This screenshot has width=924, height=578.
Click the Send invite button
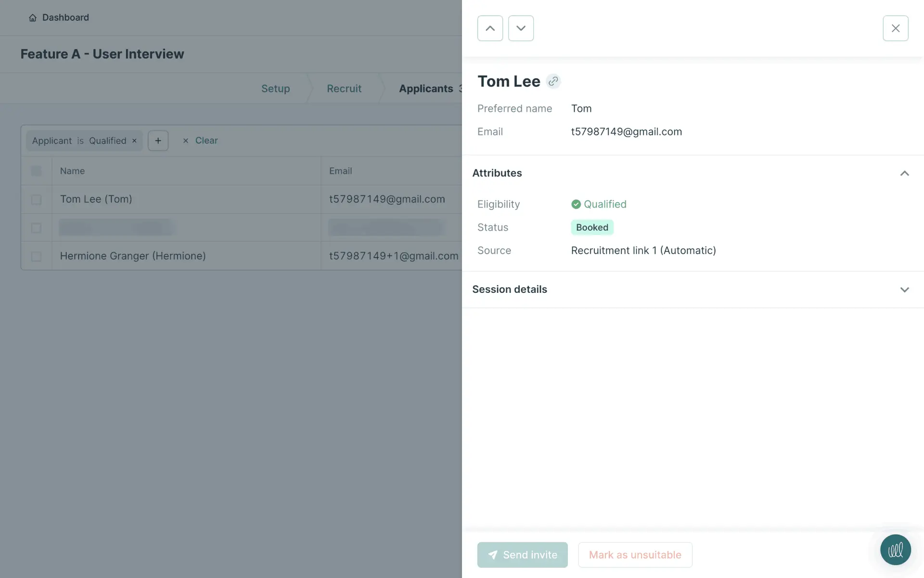522,555
